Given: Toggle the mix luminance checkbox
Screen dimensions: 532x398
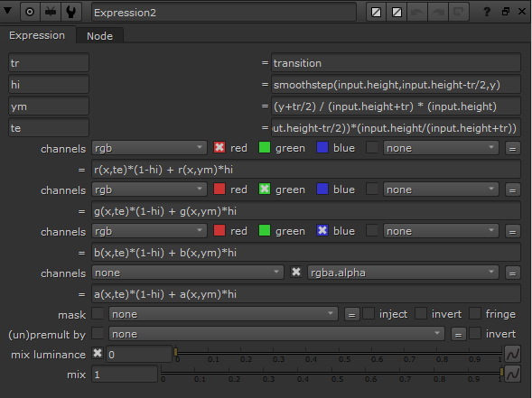Looking at the screenshot, I should [x=98, y=353].
